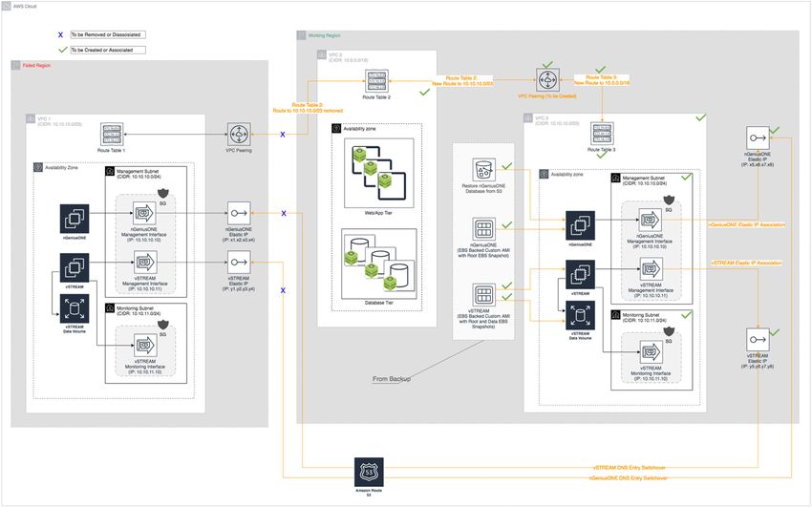Select the 'To be Created or Associated' legend label
This screenshot has width=812, height=507.
point(108,51)
